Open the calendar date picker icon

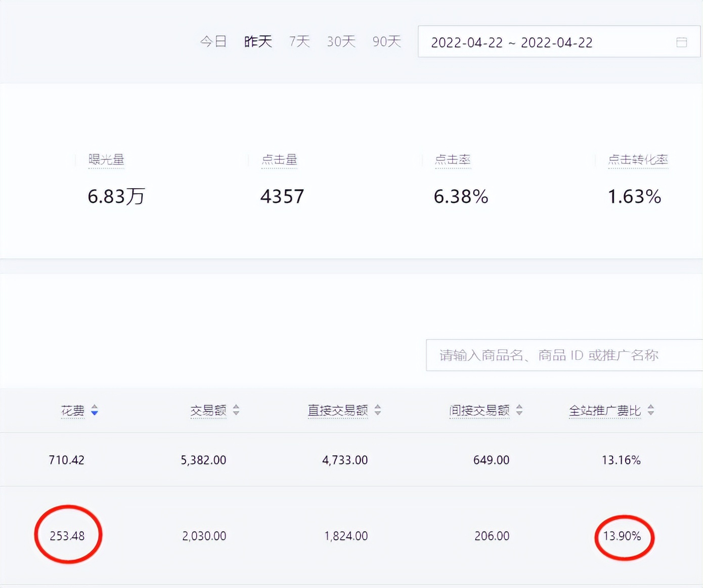coord(682,43)
